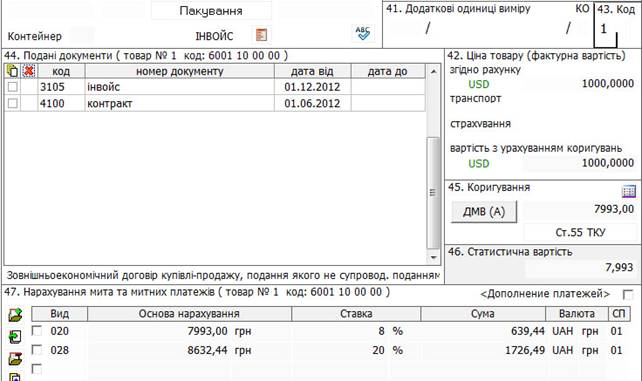Tick the checkbox for document 4100 контракт
The height and width of the screenshot is (381, 642).
(13, 103)
